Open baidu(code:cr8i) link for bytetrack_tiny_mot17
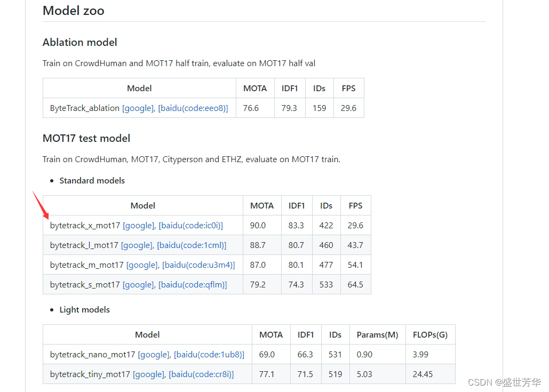 202,374
